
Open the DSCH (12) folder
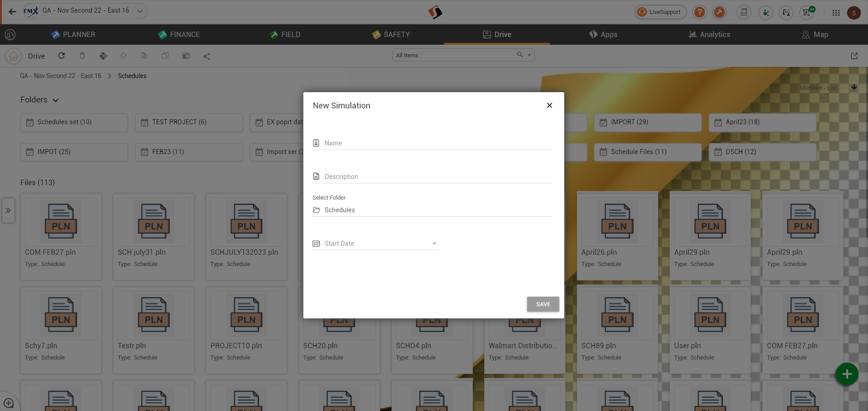tap(762, 152)
